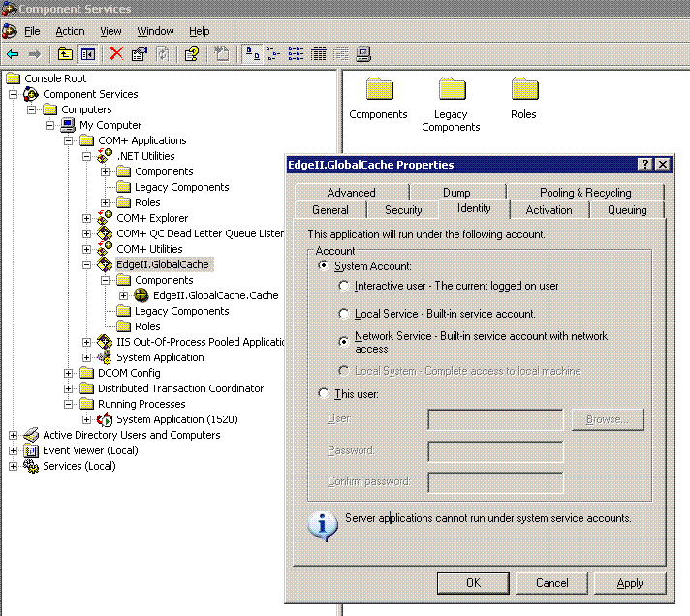Collapse the Running Processes node
The height and width of the screenshot is (616, 690).
(68, 404)
